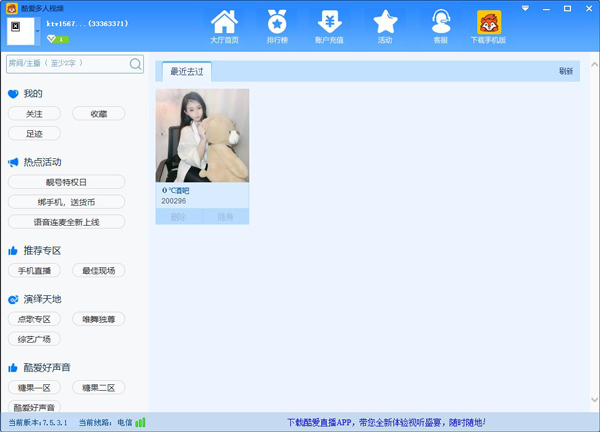Click the 推荐专区 thumbs-up icon
Image resolution: width=600 pixels, height=432 pixels.
[x=13, y=251]
